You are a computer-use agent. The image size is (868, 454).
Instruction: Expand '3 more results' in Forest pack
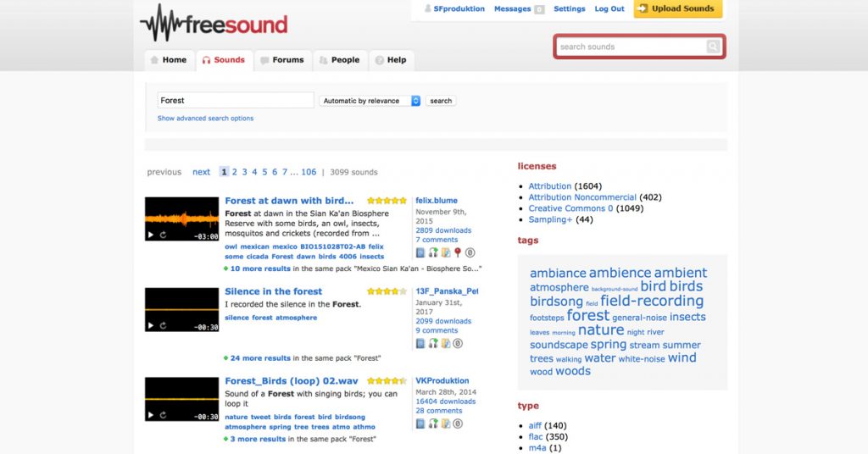(x=258, y=439)
